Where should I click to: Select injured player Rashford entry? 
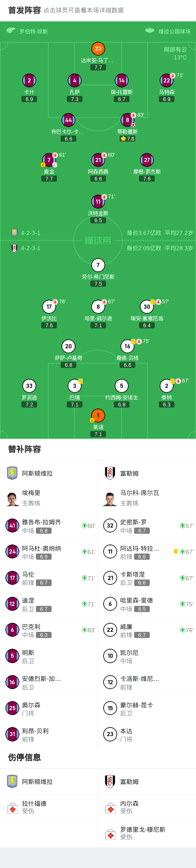(x=49, y=808)
